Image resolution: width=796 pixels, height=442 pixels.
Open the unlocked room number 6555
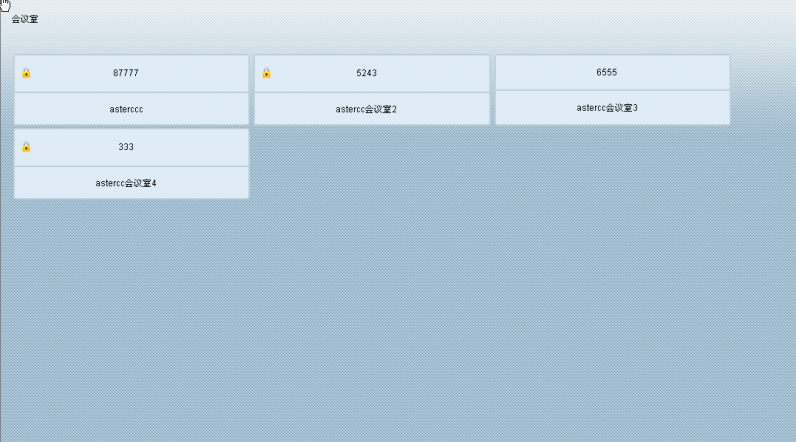(606, 72)
